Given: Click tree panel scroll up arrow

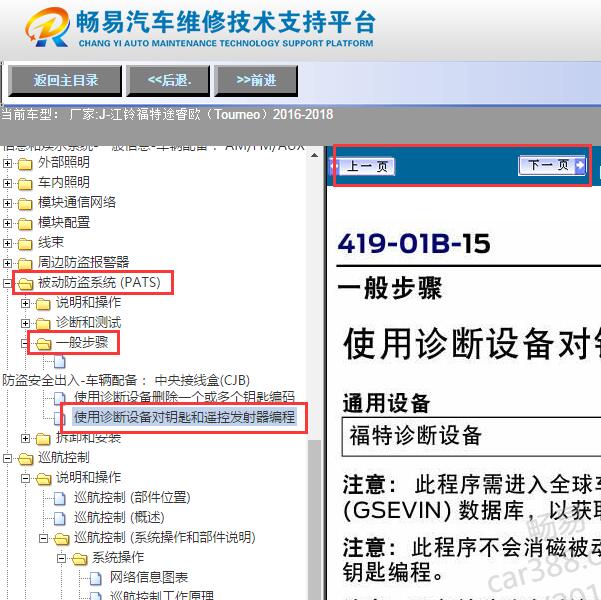Looking at the screenshot, I should (314, 155).
